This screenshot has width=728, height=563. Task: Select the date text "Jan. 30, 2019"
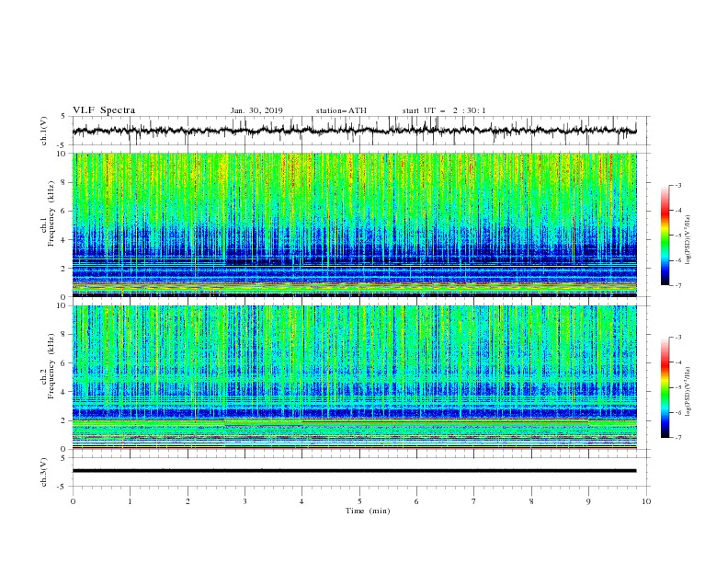(x=256, y=110)
